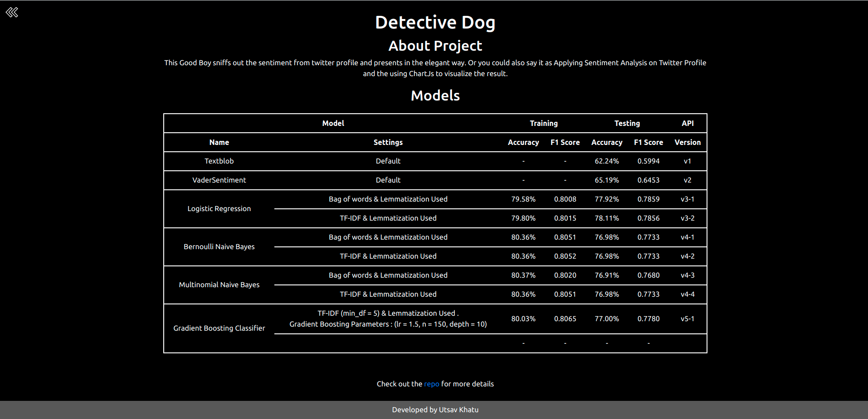Select the About Project heading
Screen dimensions: 868x419
435,46
